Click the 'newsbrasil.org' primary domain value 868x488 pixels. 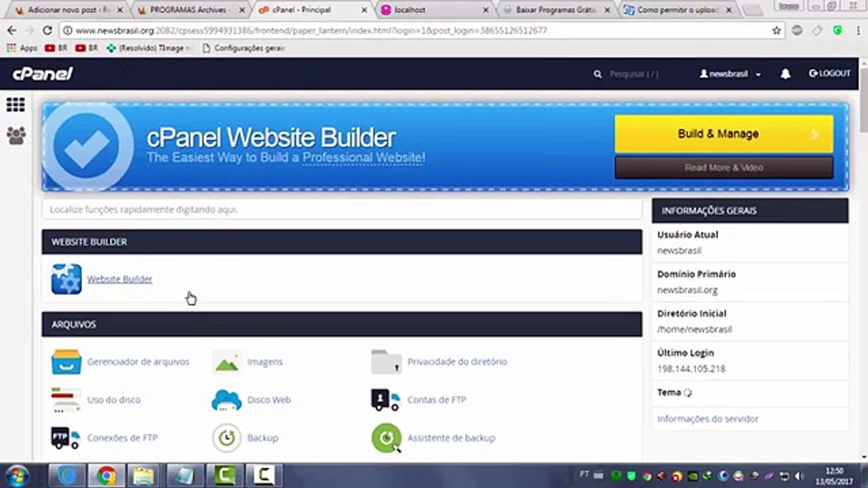click(687, 290)
